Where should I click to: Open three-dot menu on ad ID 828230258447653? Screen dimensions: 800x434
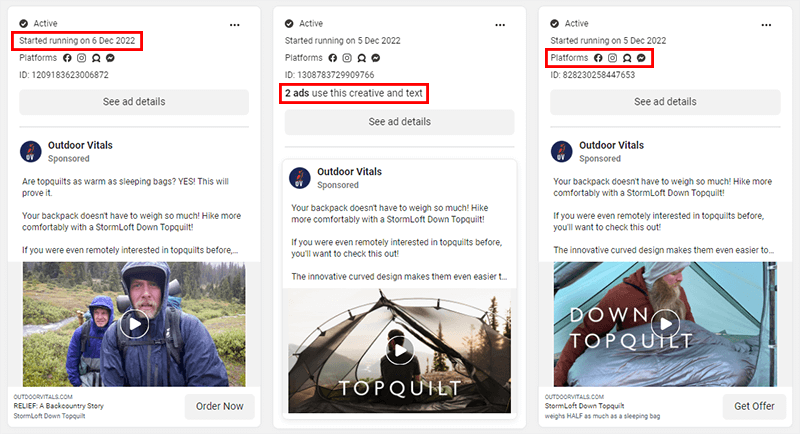point(766,24)
